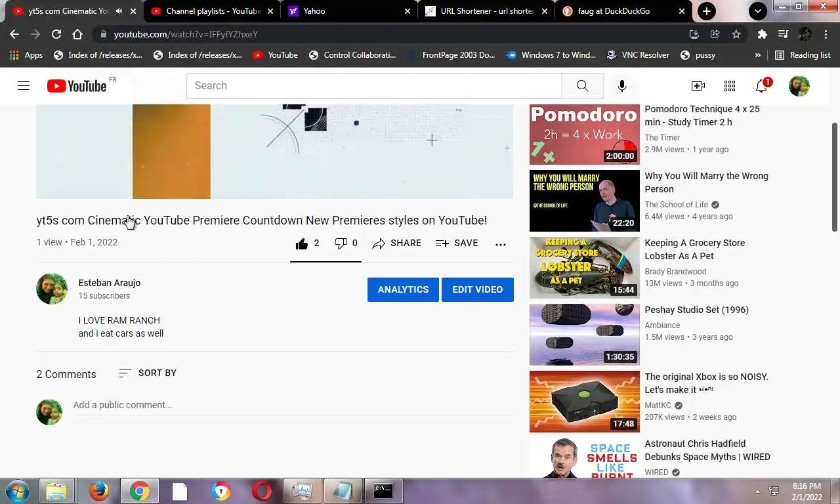Open more actions ellipsis under video
The width and height of the screenshot is (840, 504).
click(501, 244)
